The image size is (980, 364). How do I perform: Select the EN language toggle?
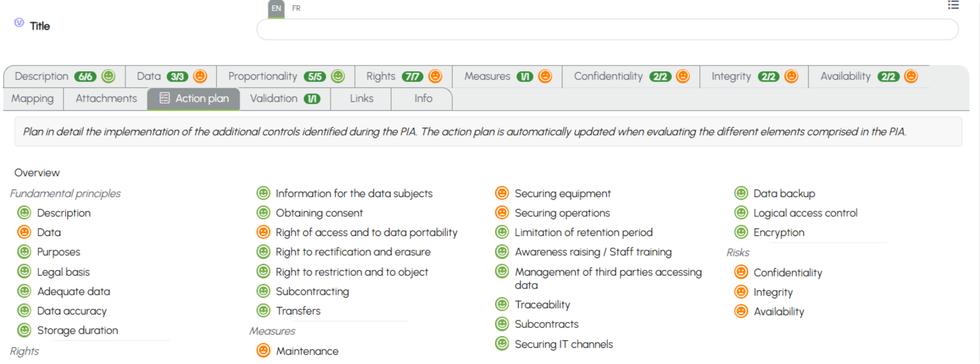click(276, 9)
